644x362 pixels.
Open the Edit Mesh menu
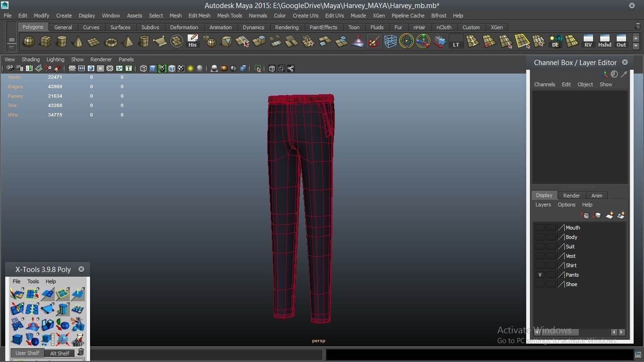[x=199, y=16]
